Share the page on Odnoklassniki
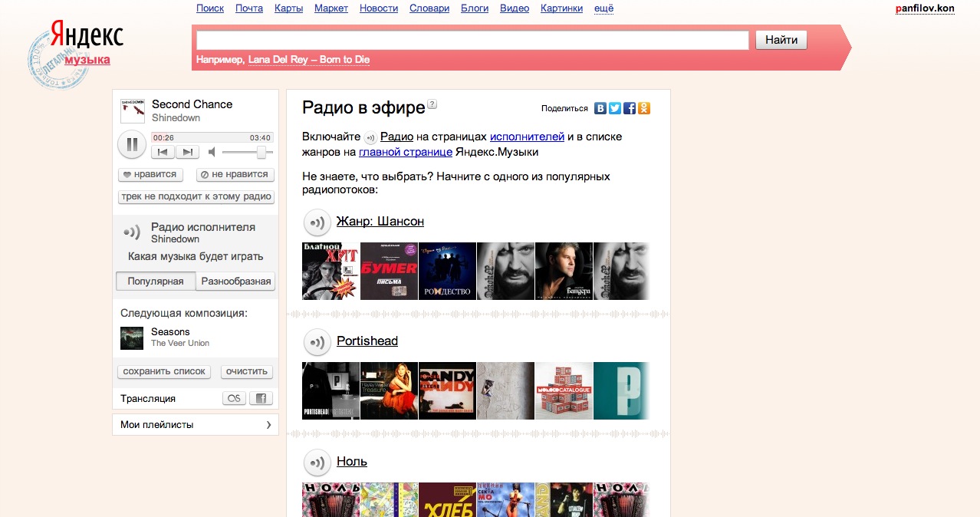The width and height of the screenshot is (980, 517). click(644, 109)
